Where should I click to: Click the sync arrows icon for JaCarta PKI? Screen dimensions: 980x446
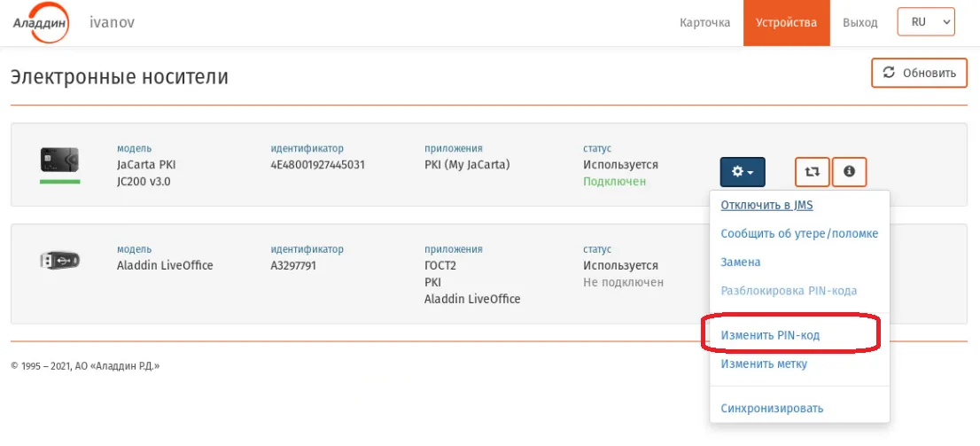[x=812, y=172]
